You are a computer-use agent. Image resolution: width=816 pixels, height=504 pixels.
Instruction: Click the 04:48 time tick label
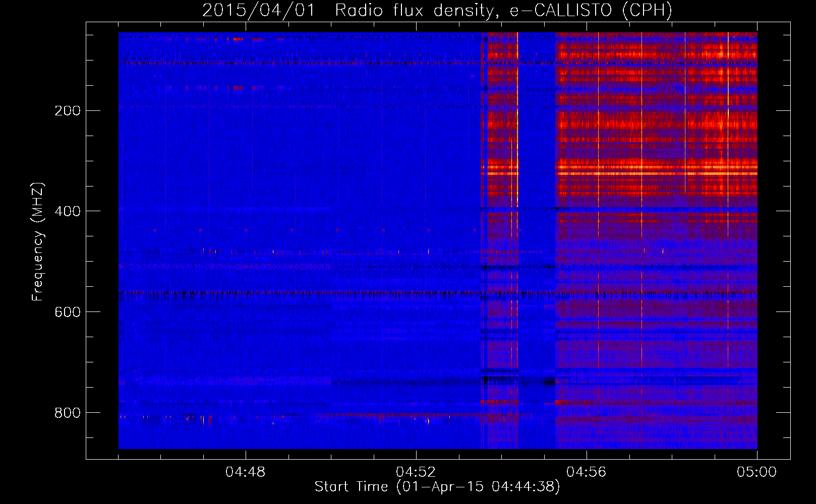246,472
